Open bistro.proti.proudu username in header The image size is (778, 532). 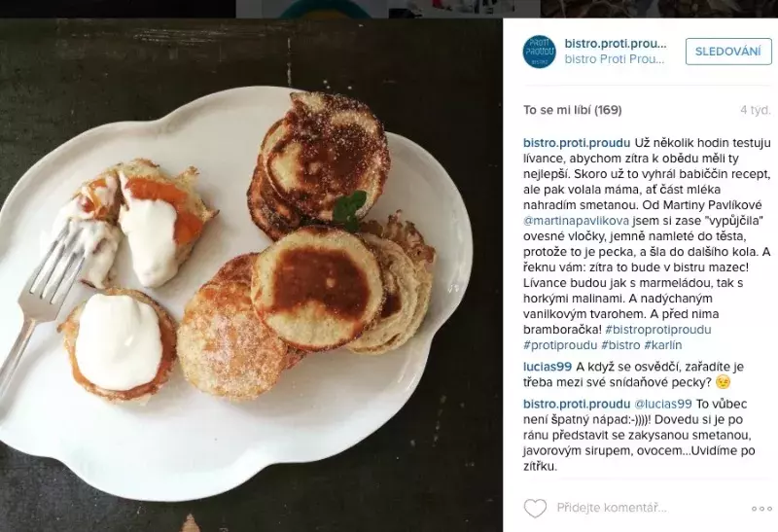(x=616, y=44)
